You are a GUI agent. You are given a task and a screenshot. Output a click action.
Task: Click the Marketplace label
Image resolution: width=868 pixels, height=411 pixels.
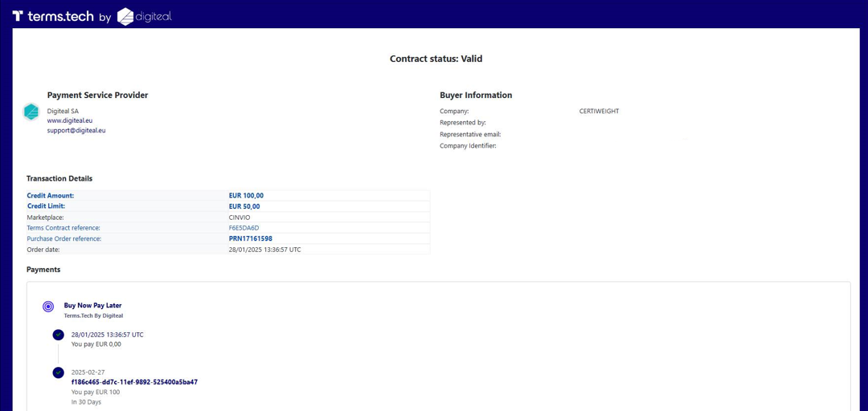[45, 218]
